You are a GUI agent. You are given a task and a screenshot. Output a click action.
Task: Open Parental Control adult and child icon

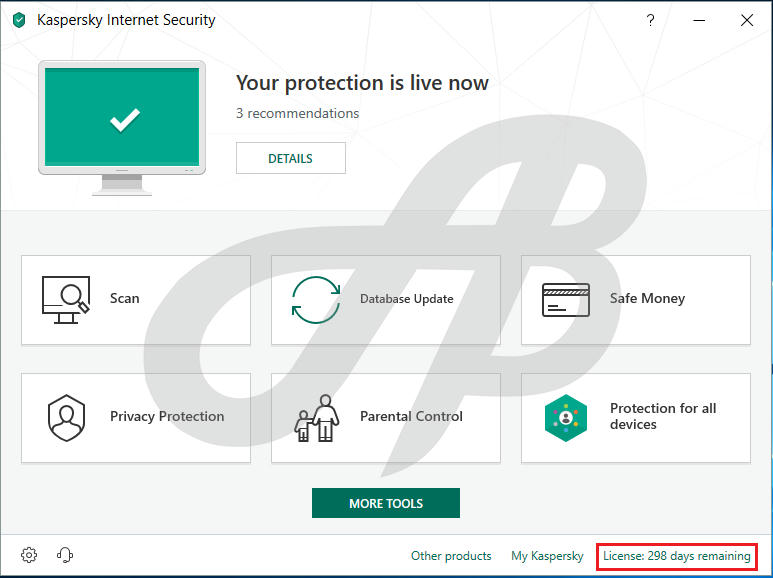(x=316, y=417)
